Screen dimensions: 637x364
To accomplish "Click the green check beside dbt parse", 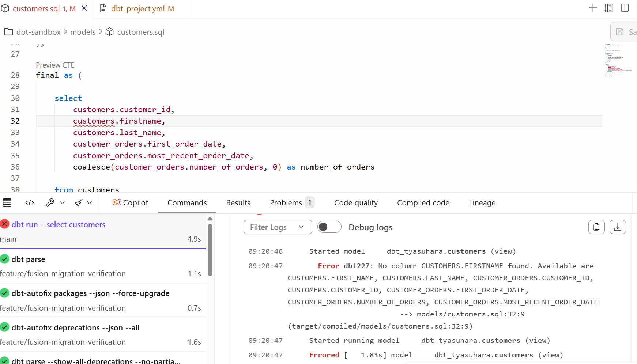I will (5, 259).
